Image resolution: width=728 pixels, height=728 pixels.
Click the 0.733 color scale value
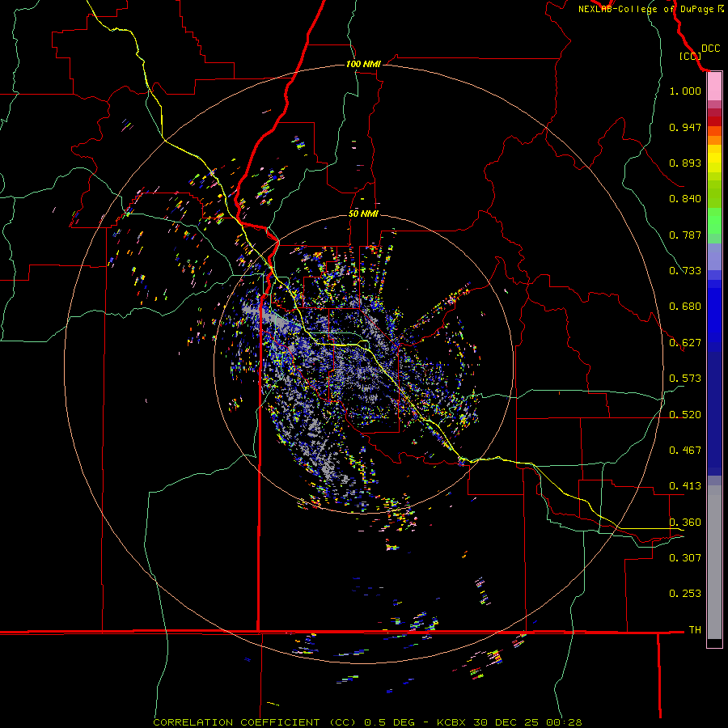point(685,271)
